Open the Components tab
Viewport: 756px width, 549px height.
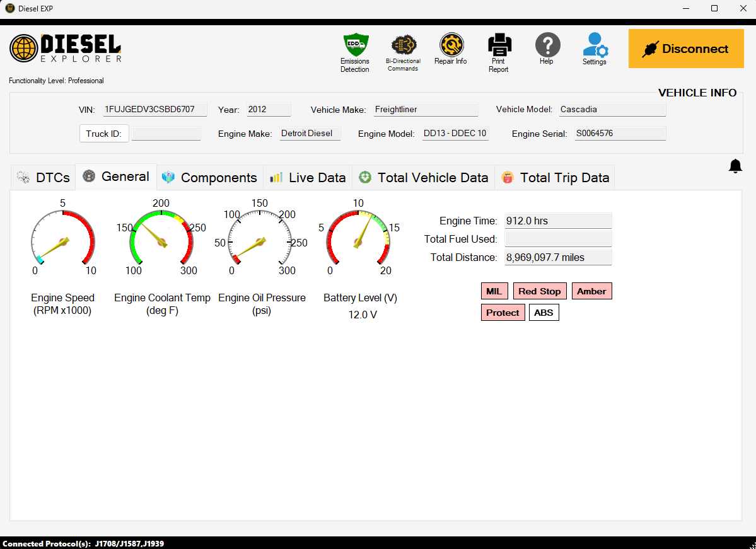pos(210,177)
